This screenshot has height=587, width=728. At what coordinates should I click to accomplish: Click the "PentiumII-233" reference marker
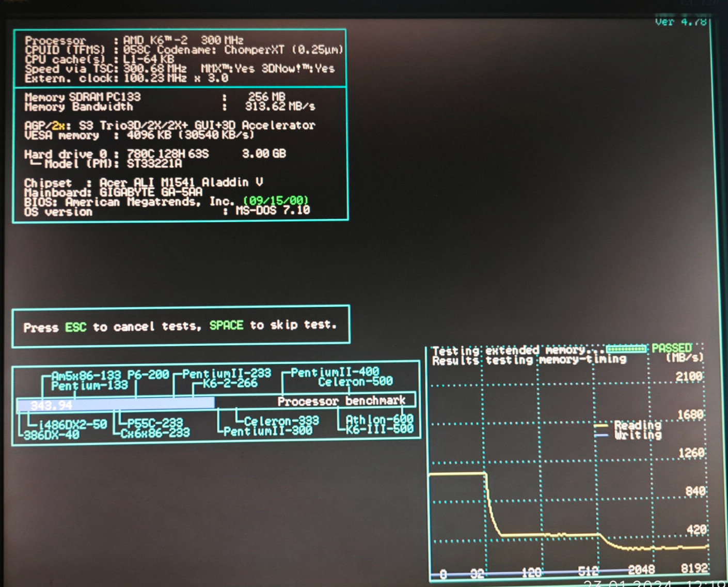click(227, 374)
